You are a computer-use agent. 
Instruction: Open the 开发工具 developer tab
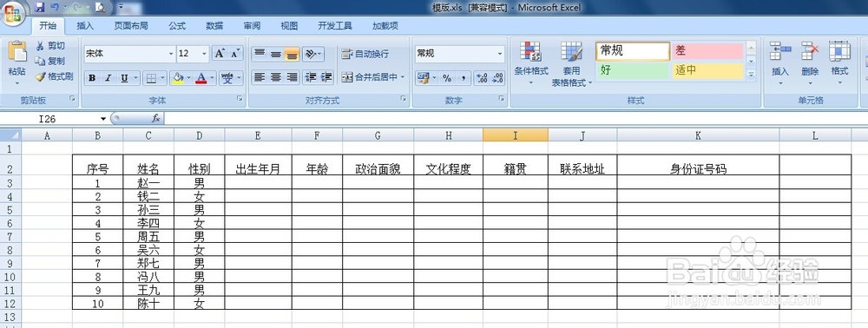tap(335, 25)
